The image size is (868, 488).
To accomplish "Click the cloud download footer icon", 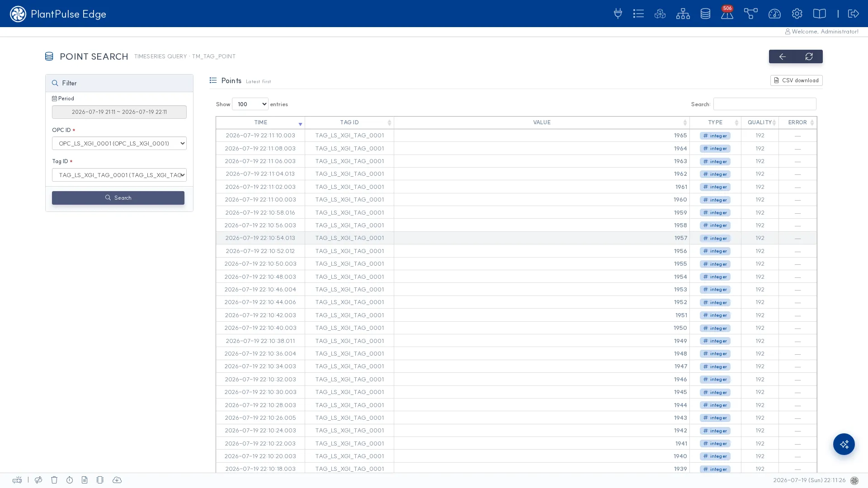I will pyautogui.click(x=117, y=480).
